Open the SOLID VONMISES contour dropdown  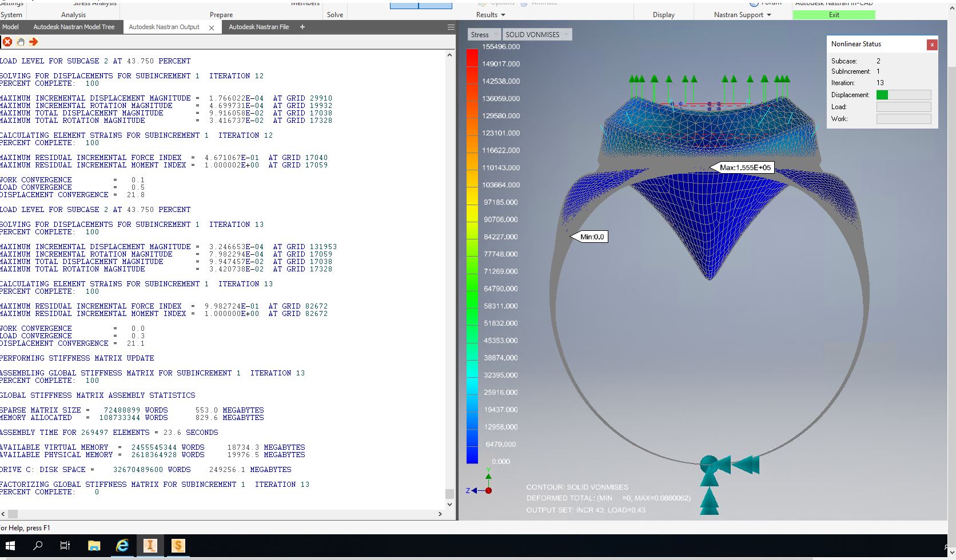pyautogui.click(x=537, y=34)
